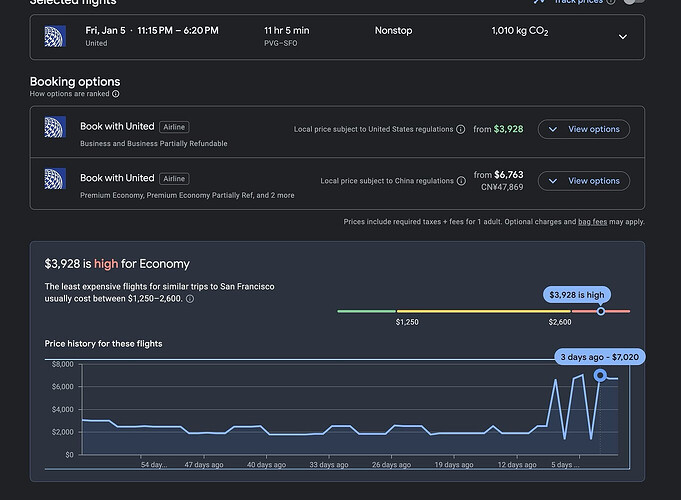The width and height of the screenshot is (681, 500).
Task: Click United logo in the $6,763 booking option
Action: point(56,180)
